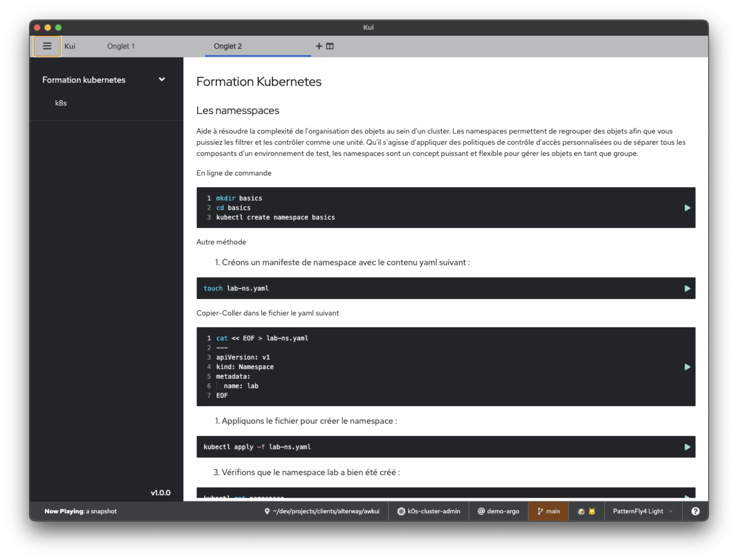Run the mkdir basics code block
Image resolution: width=738 pixels, height=560 pixels.
tap(687, 208)
